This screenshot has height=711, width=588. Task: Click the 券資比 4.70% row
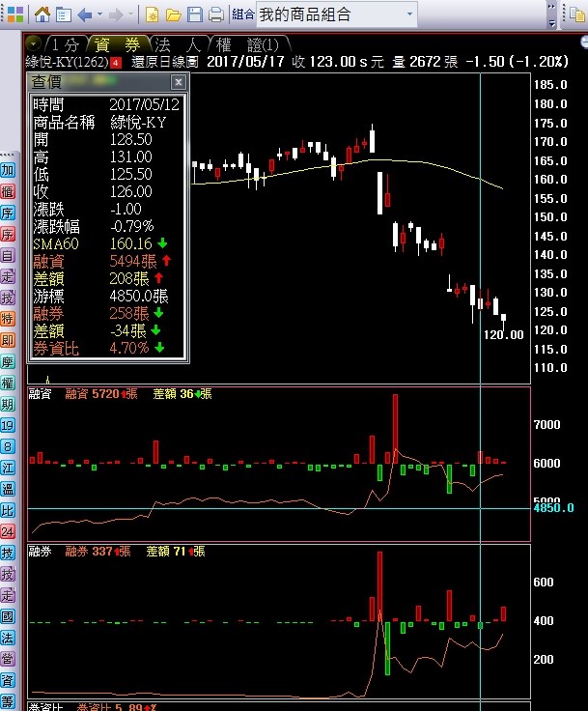click(x=107, y=348)
